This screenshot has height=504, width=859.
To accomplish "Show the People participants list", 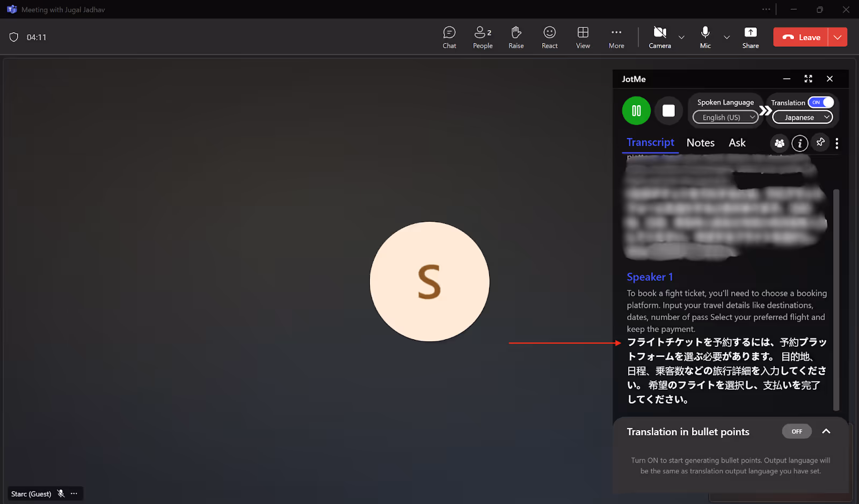I will pyautogui.click(x=483, y=38).
